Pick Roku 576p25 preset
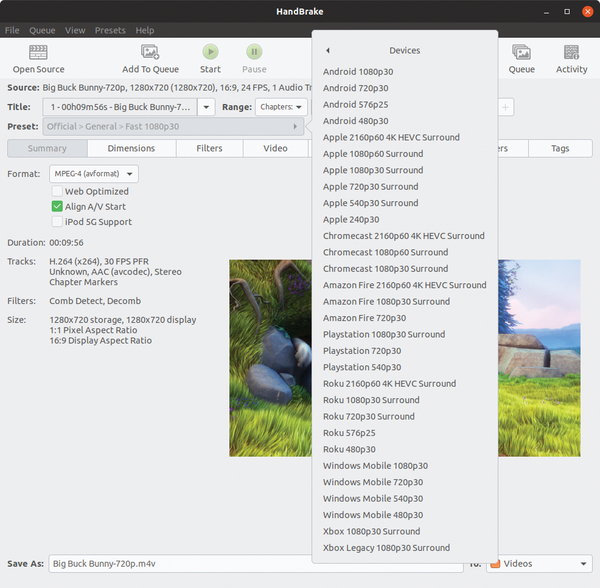600x588 pixels. tap(405, 433)
